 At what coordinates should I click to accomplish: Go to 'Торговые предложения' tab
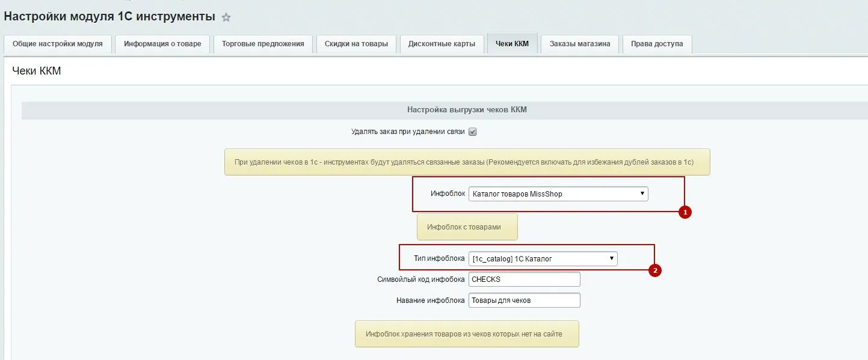pyautogui.click(x=263, y=44)
